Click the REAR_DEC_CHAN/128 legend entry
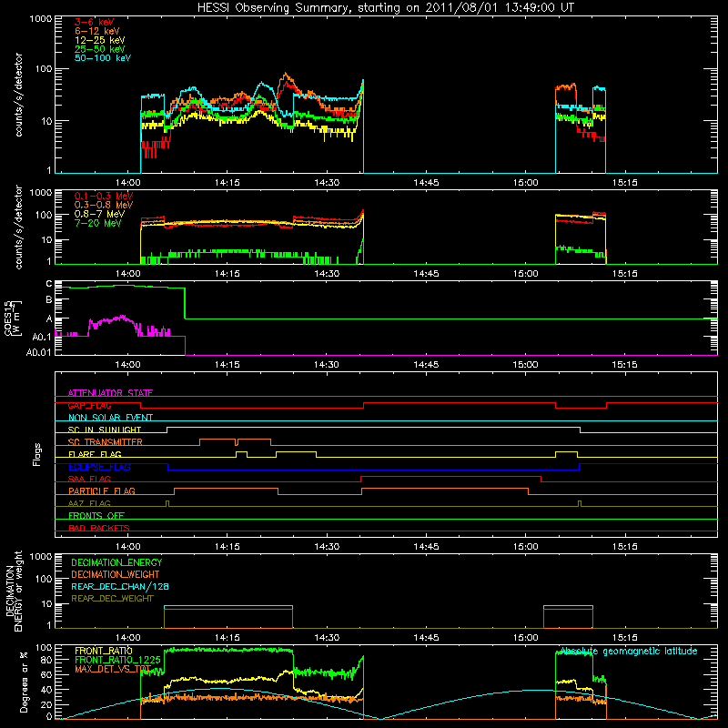This screenshot has width=728, height=728. tap(120, 586)
